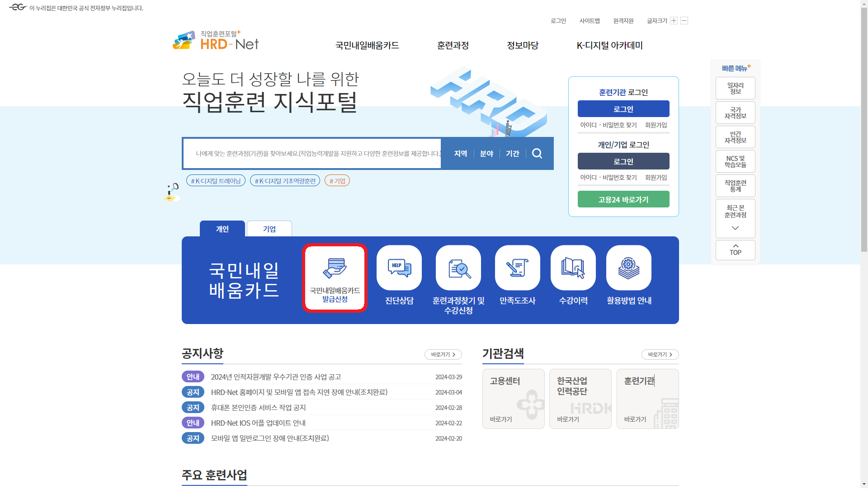Open the 활용방법 안내 gear icon
Viewport: 868px width, 489px height.
629,268
